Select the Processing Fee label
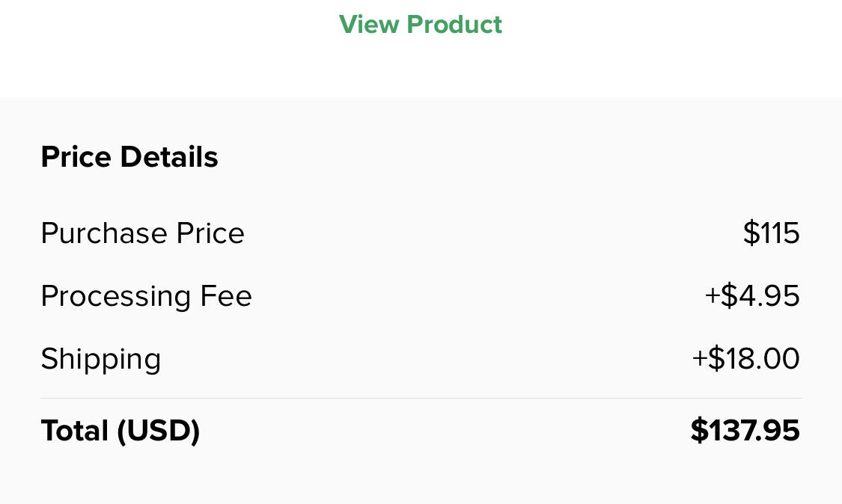Viewport: 842px width, 504px height. pos(146,296)
